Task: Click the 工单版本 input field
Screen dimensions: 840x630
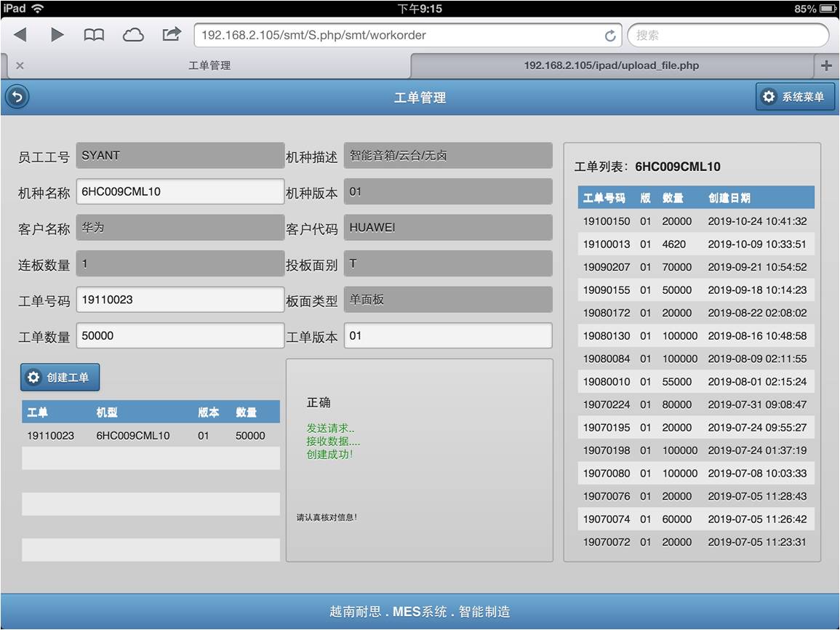Action: [x=447, y=336]
